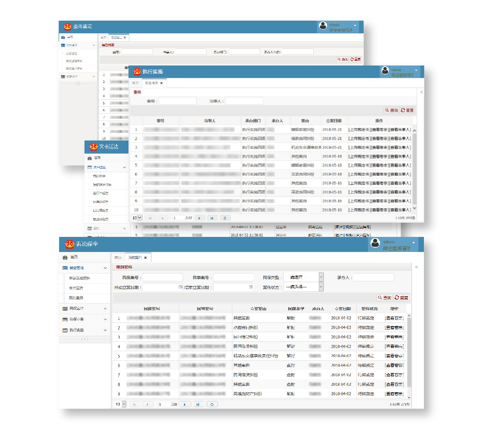Click 查看当事人 link in 执行实施 row 5
Viewport: 483px width, 448px height.
(400, 165)
